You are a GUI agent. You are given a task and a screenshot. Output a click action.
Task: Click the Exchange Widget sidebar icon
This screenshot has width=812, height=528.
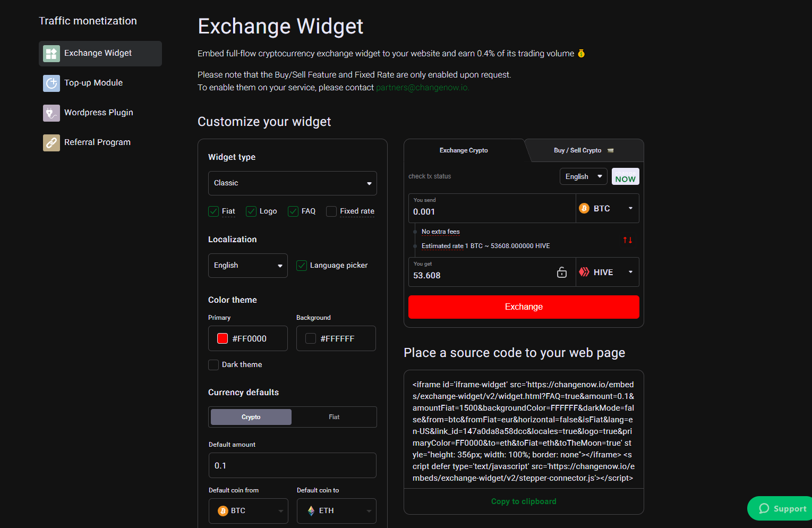pos(52,54)
